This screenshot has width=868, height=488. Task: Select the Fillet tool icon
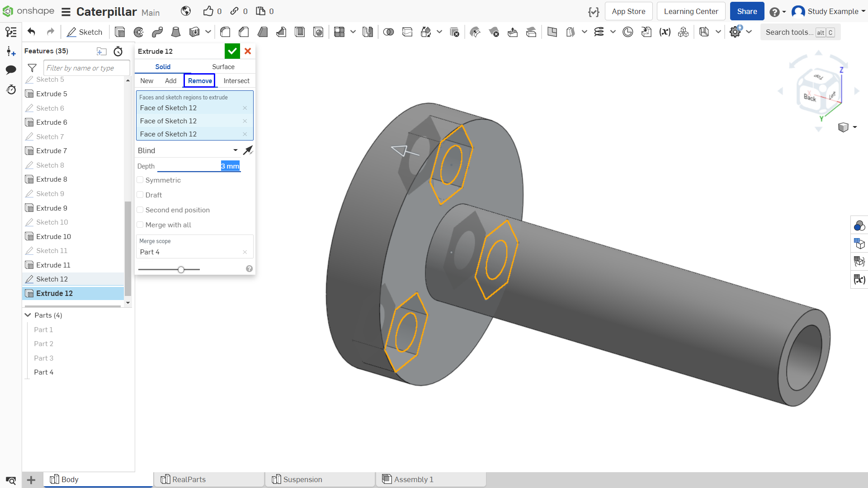point(225,32)
